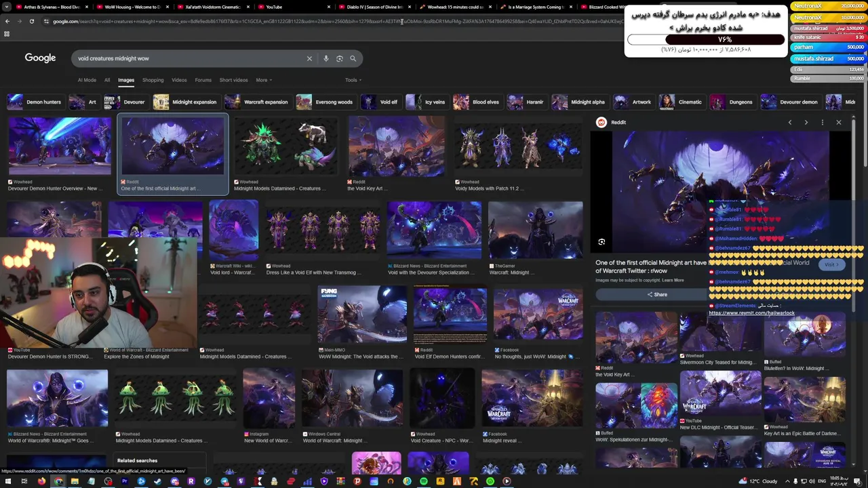Screen dimensions: 868x488
Task: Filter by Void elf chip
Action: (380, 102)
